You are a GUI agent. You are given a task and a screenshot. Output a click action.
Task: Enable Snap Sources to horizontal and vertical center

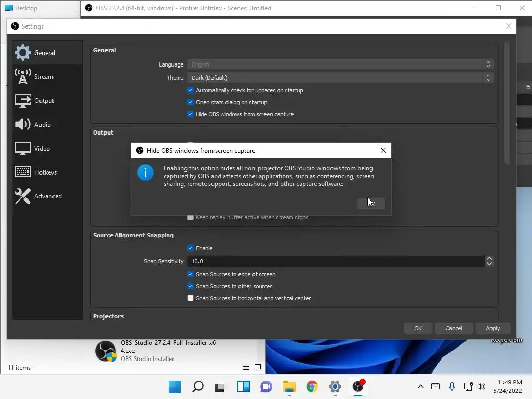click(x=190, y=298)
